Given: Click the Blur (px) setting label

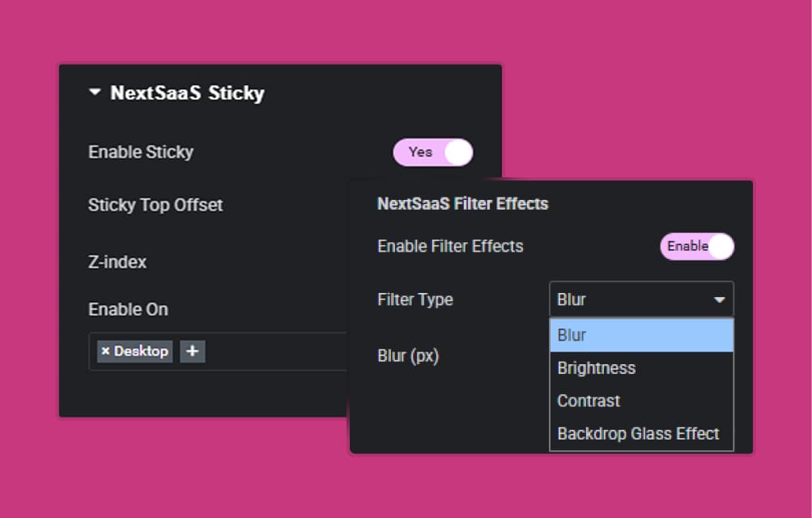Looking at the screenshot, I should tap(408, 355).
